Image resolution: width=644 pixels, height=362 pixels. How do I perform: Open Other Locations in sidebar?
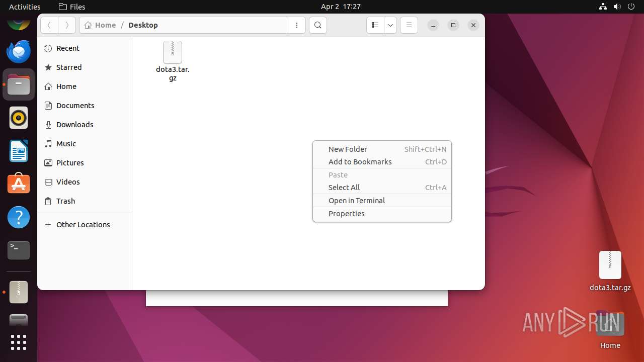(85, 225)
